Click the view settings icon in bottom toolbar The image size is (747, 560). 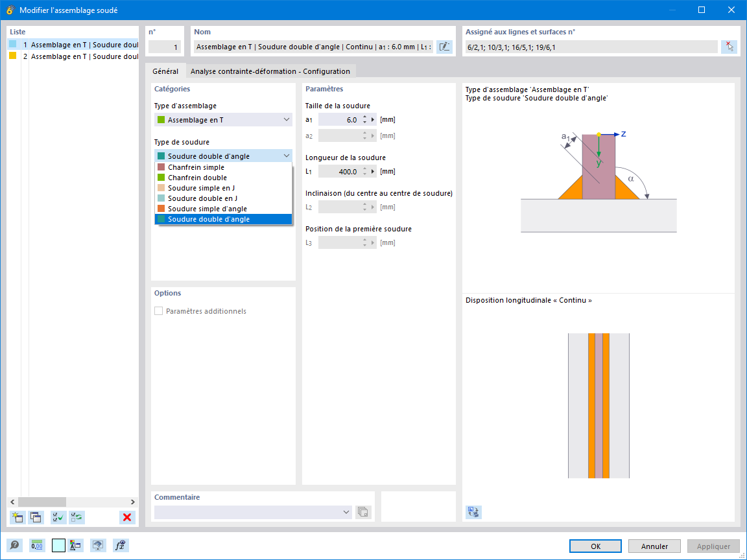pyautogui.click(x=98, y=545)
